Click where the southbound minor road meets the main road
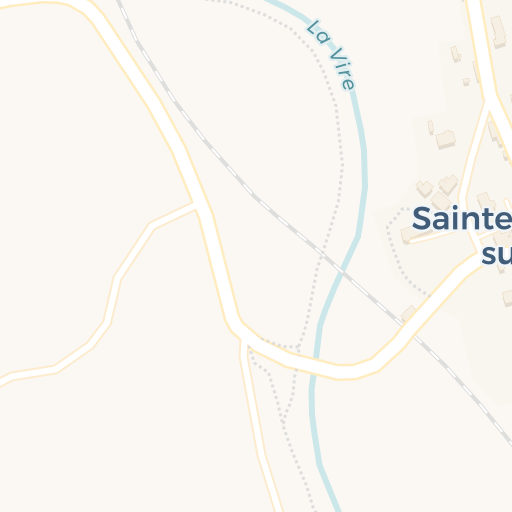 pyautogui.click(x=244, y=342)
